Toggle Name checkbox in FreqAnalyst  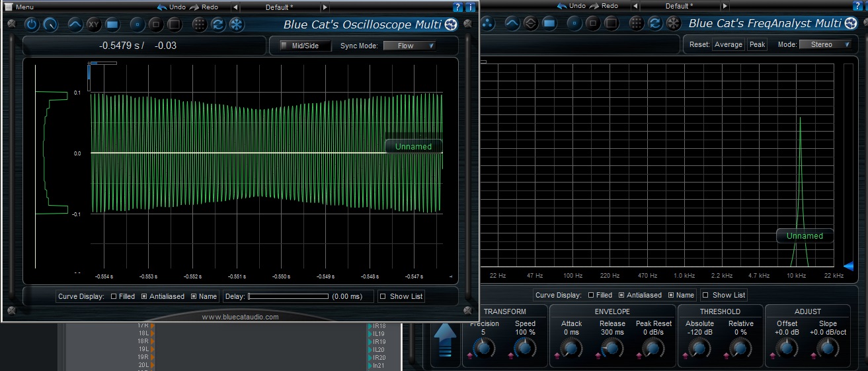(671, 295)
